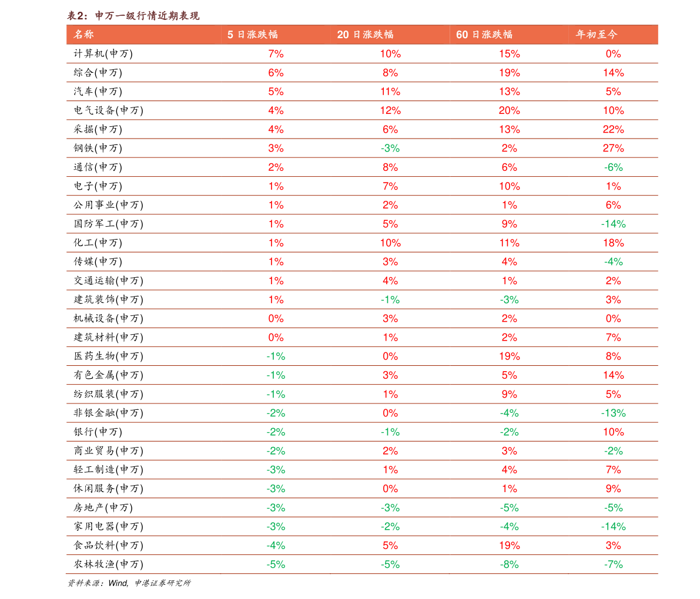The image size is (700, 599).
Task: Click the 18% year-to-date value
Action: point(613,243)
